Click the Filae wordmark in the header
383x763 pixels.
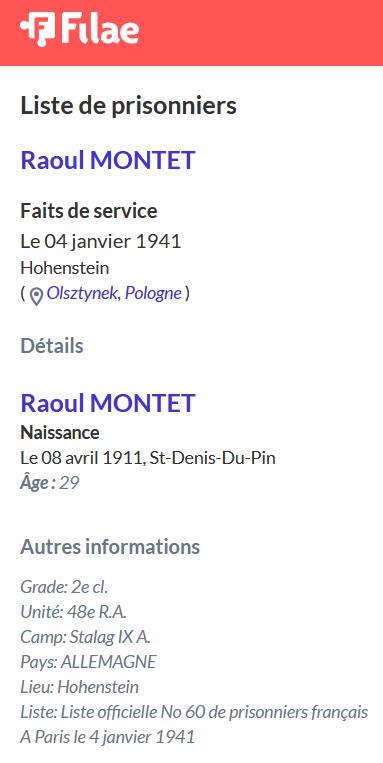coord(100,29)
